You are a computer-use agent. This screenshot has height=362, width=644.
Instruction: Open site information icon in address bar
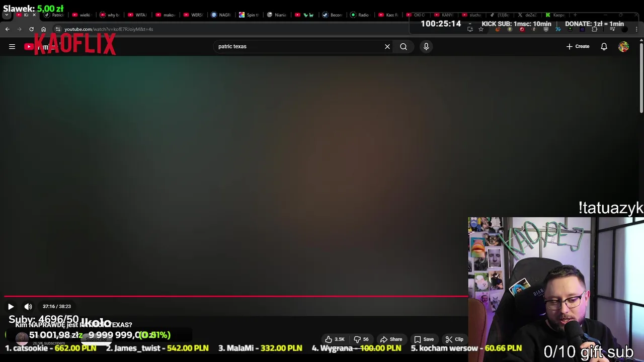coord(58,29)
